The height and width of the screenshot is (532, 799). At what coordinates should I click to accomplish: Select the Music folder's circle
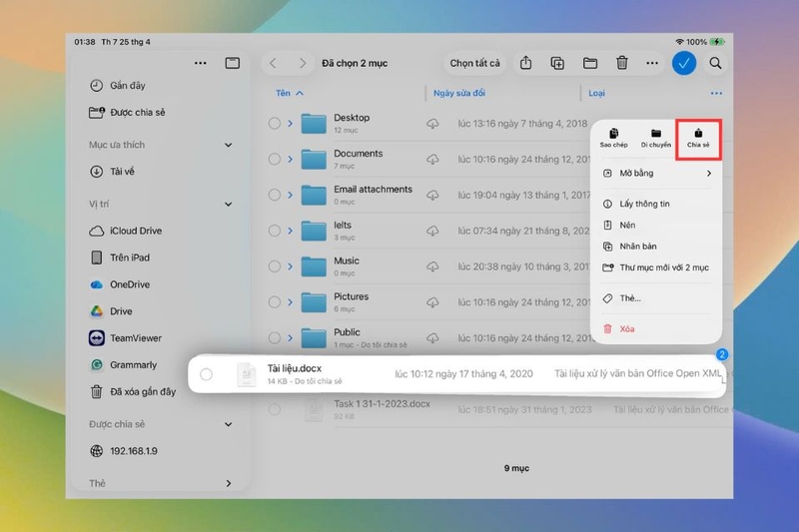click(274, 266)
